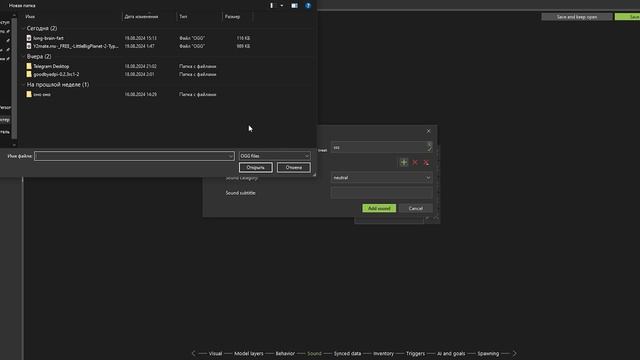Expand the Имя файла history dropdown arrow

(x=231, y=156)
